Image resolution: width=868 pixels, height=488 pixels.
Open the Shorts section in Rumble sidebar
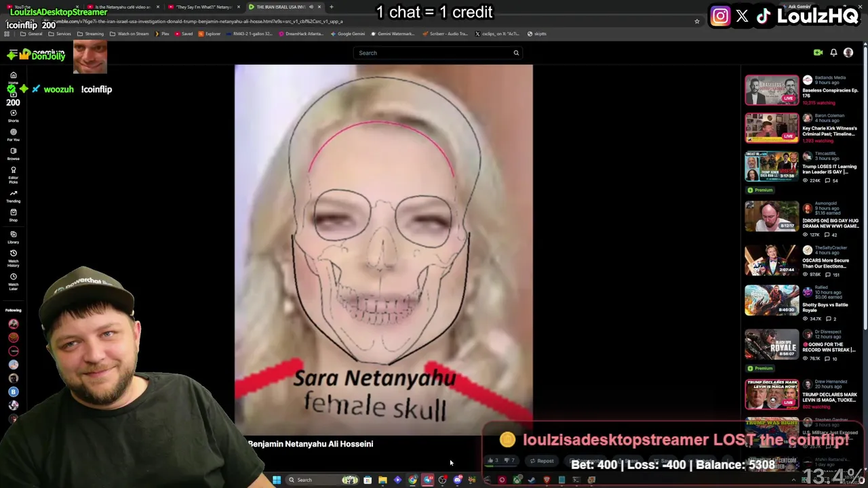click(13, 116)
